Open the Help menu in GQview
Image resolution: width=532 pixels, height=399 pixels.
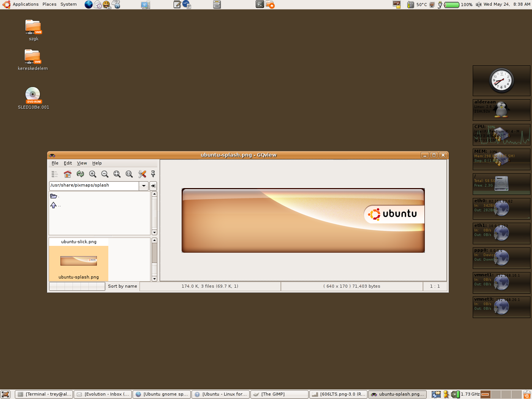pyautogui.click(x=97, y=163)
